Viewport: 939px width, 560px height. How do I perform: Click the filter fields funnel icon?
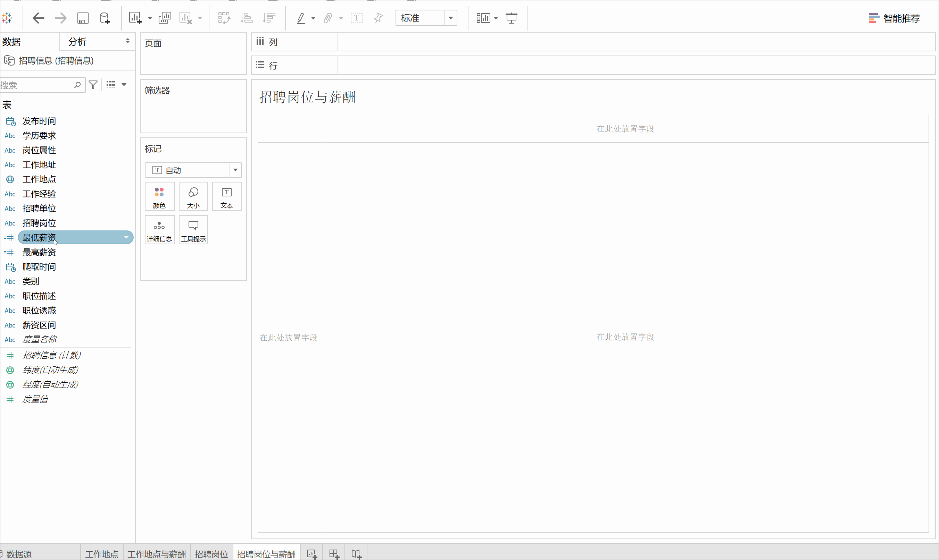[x=93, y=85]
